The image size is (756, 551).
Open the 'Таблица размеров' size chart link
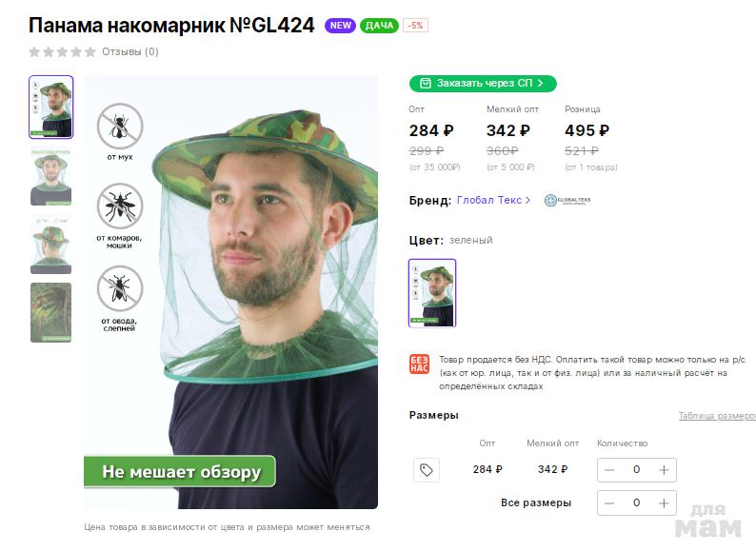pos(716,416)
